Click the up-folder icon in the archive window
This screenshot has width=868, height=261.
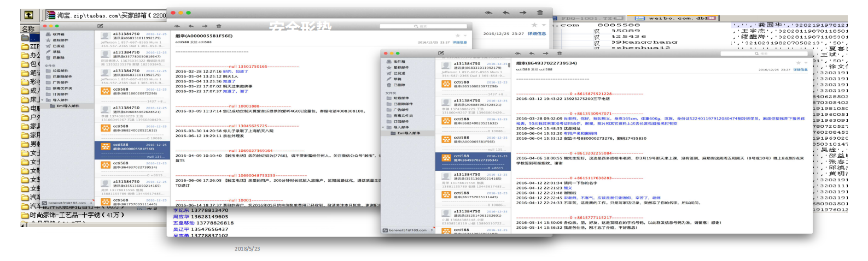(x=29, y=15)
